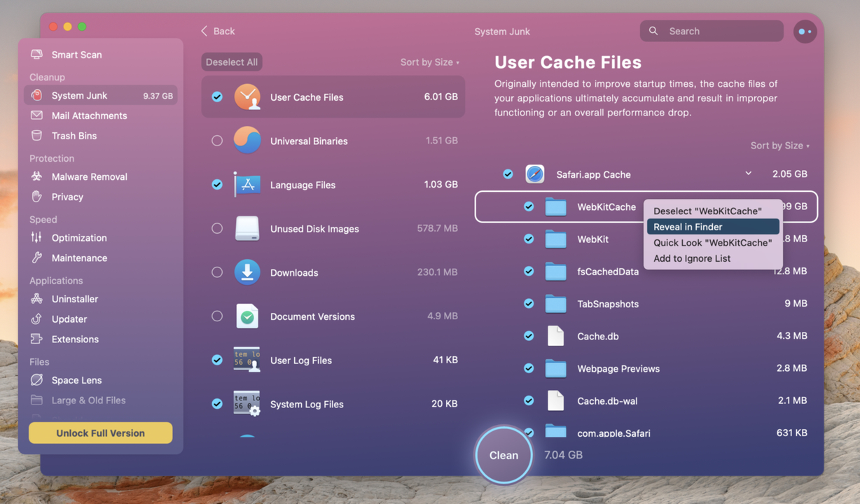Open Trash Bins sidebar icon

click(36, 136)
